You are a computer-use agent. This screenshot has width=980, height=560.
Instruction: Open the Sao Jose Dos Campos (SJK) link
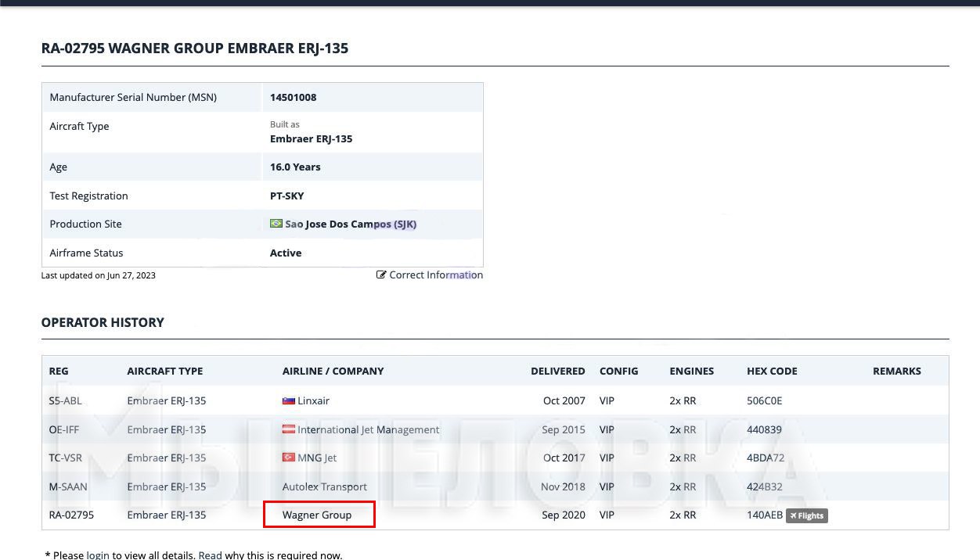(x=350, y=224)
